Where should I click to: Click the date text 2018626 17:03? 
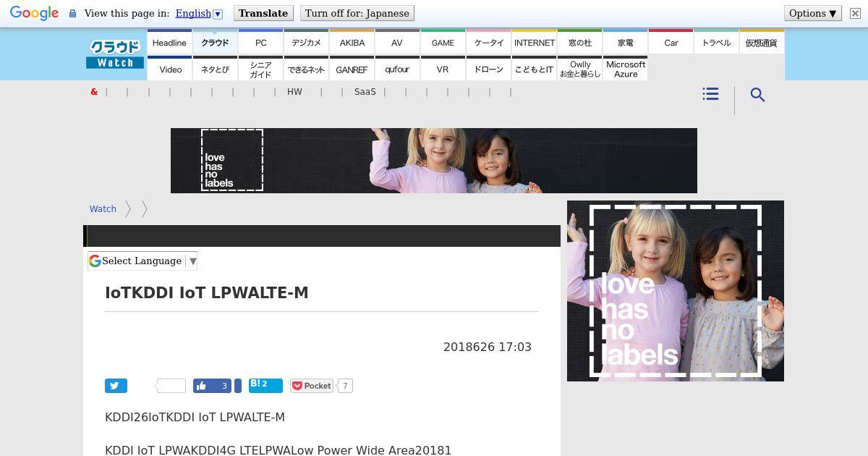[488, 347]
